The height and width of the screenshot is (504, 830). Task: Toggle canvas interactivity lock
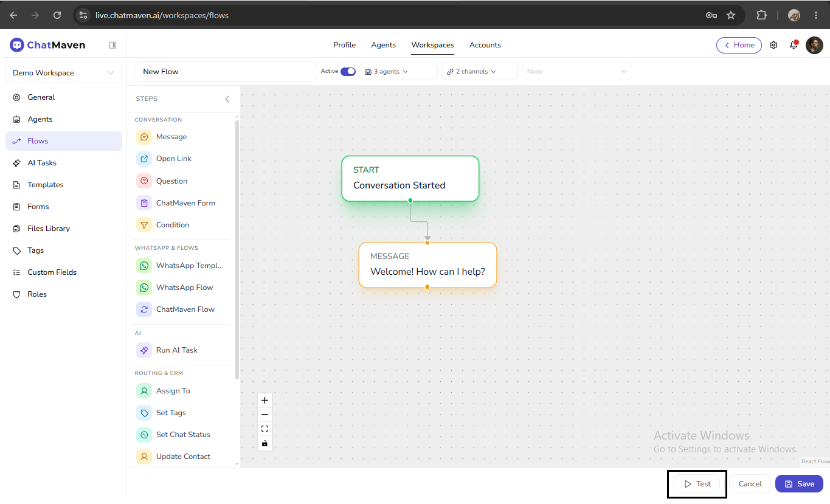[265, 443]
